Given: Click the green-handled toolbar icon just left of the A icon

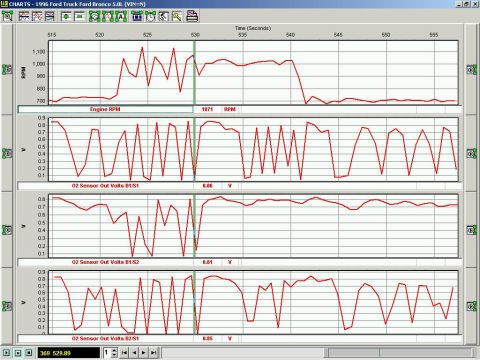Looking at the screenshot, I should coord(108,16).
